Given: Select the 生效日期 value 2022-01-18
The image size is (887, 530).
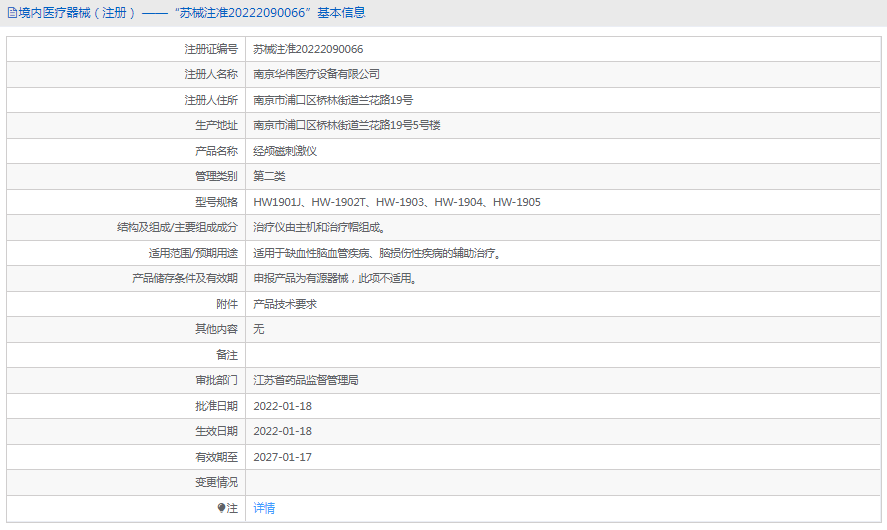Looking at the screenshot, I should [x=282, y=431].
